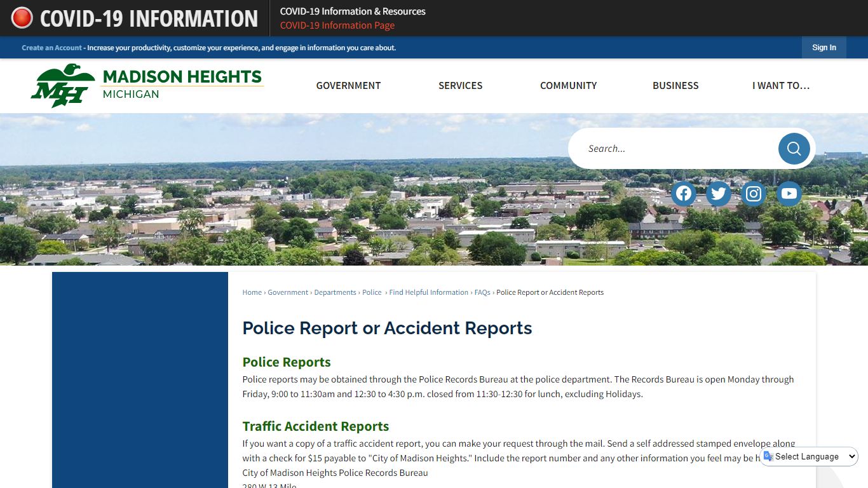
Task: Click the Sign In button
Action: pos(824,48)
